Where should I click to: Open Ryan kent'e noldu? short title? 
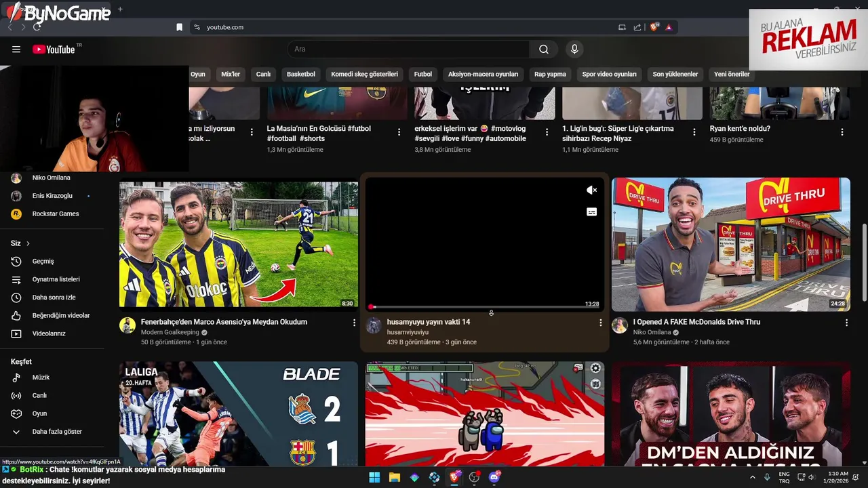pos(740,128)
